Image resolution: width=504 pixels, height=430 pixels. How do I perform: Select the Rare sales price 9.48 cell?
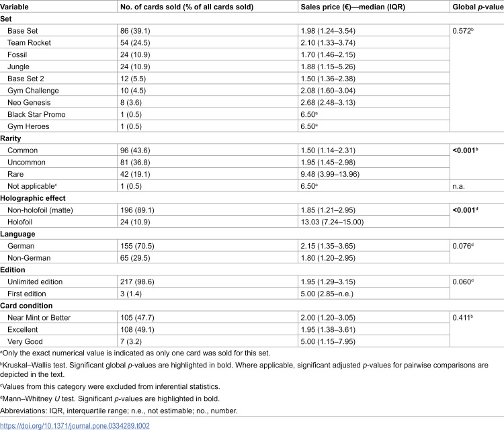tap(330, 174)
